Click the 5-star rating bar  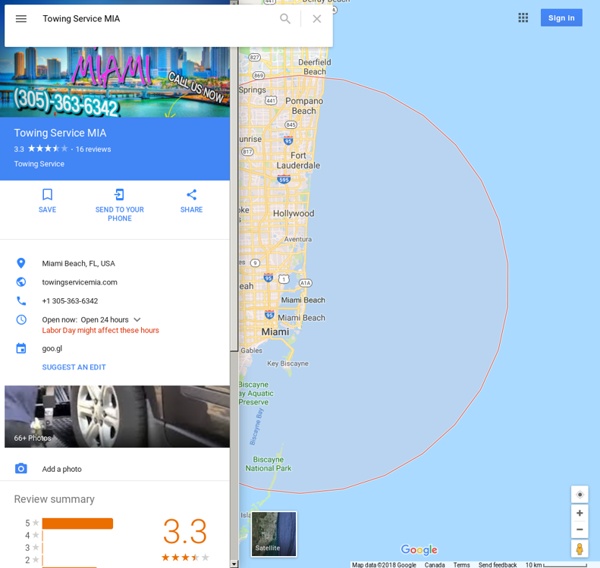(77, 523)
